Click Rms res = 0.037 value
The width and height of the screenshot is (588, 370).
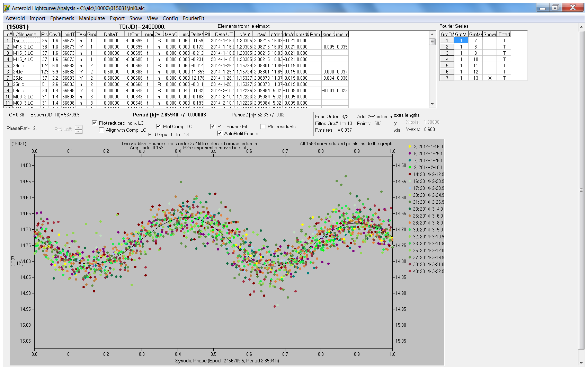(333, 130)
